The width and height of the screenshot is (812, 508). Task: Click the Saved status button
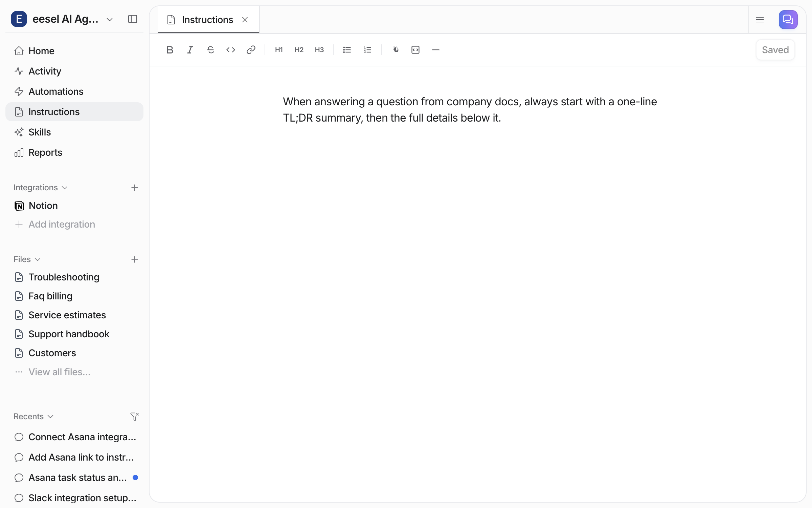775,50
